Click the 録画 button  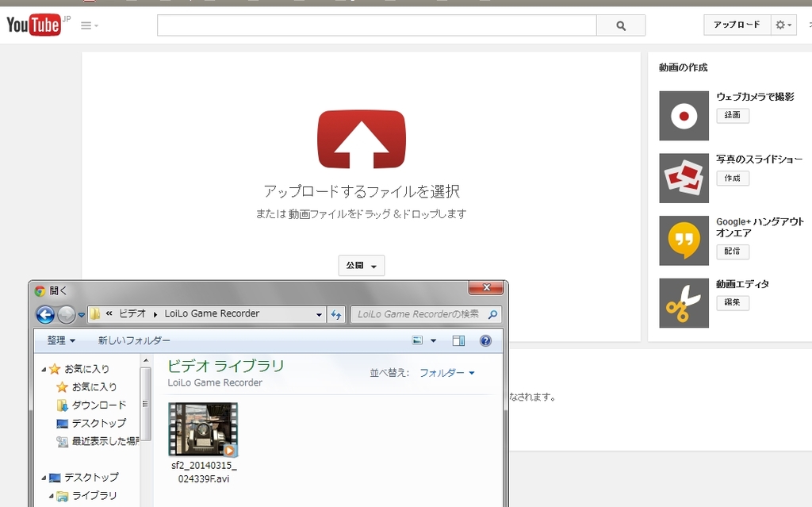click(732, 115)
